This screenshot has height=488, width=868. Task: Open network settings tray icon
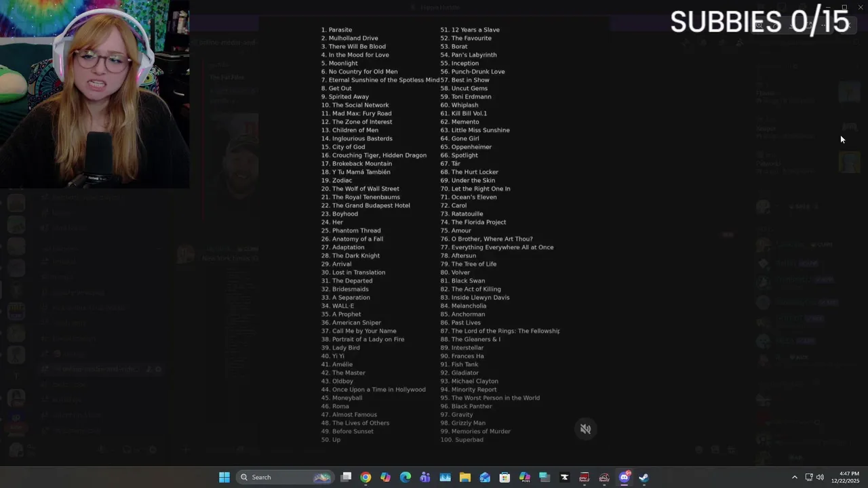(x=809, y=477)
